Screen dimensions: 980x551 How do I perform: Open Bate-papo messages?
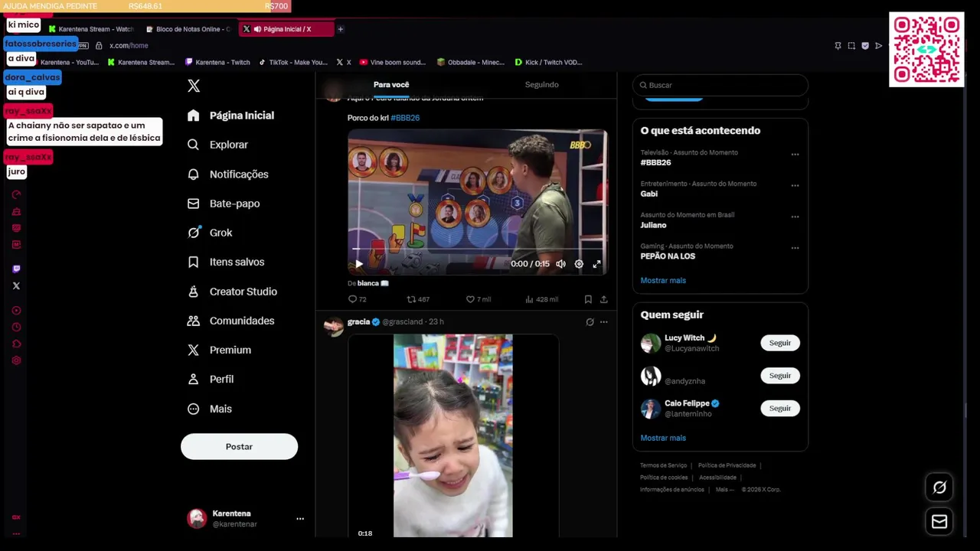click(224, 204)
